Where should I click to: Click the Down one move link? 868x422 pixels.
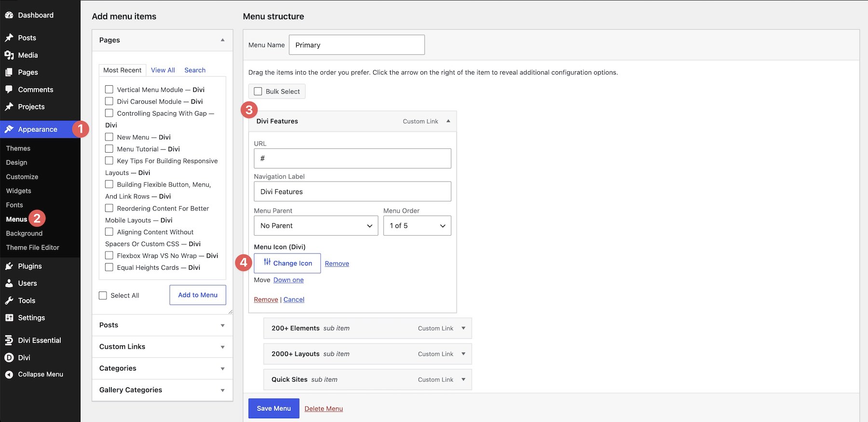tap(288, 280)
